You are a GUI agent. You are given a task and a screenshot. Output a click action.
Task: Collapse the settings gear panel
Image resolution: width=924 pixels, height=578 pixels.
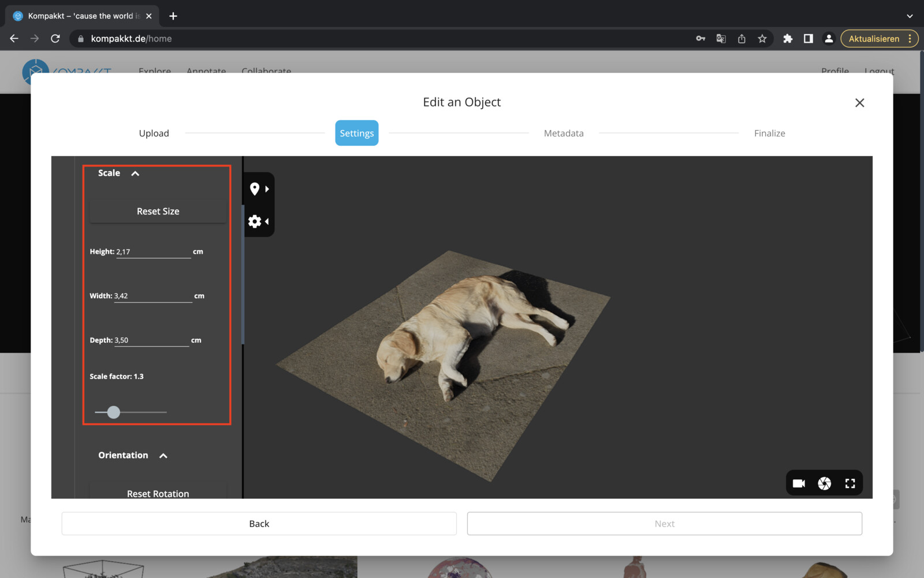pyautogui.click(x=259, y=221)
